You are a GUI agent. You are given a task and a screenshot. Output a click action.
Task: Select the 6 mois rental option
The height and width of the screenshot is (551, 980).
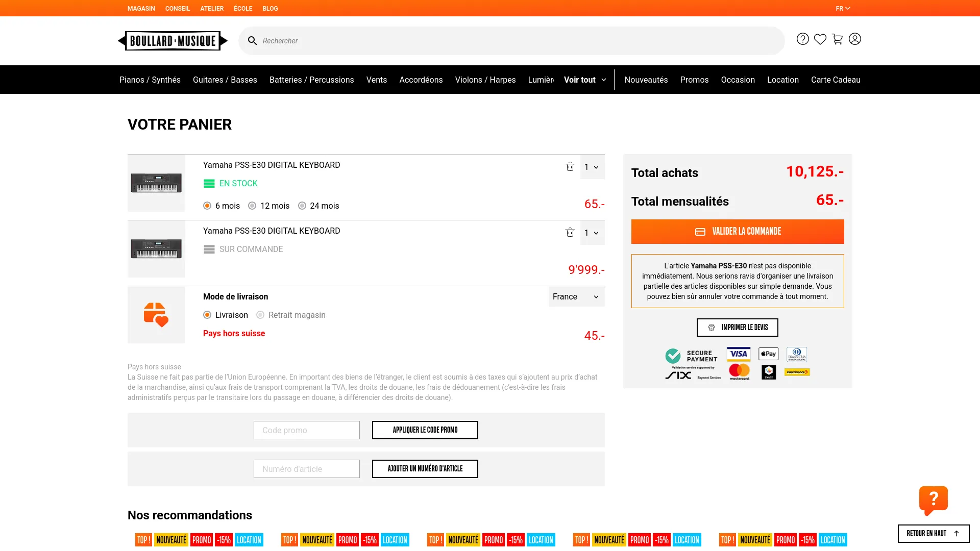pos(207,206)
